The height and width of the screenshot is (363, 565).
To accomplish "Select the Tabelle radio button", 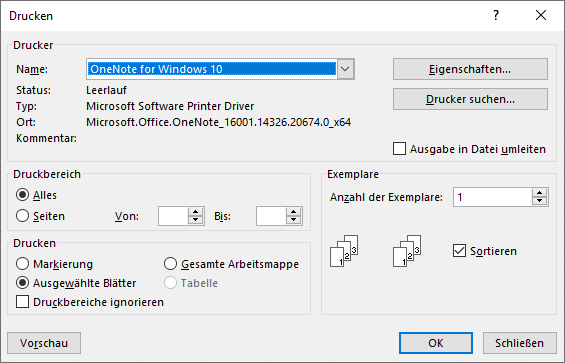I will point(170,283).
